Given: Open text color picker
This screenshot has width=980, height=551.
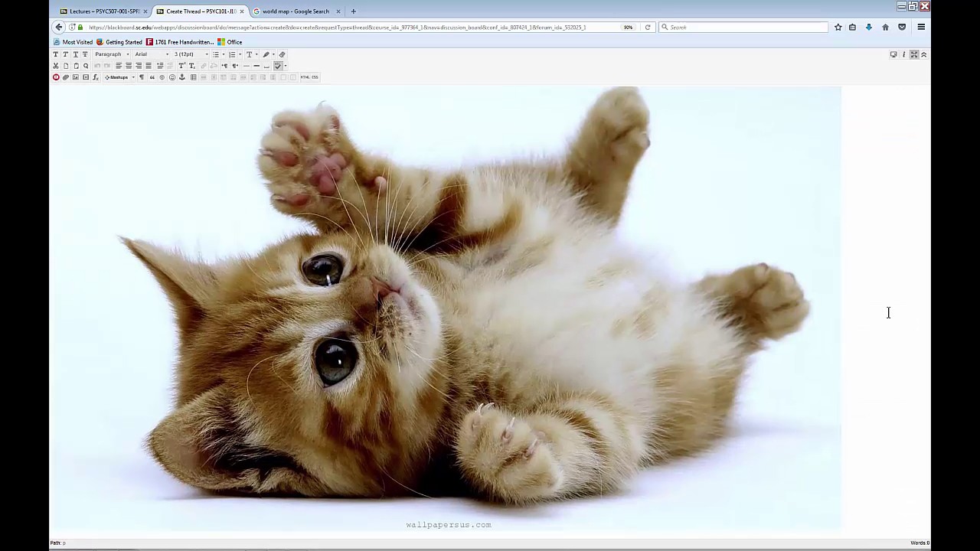Looking at the screenshot, I should 250,54.
